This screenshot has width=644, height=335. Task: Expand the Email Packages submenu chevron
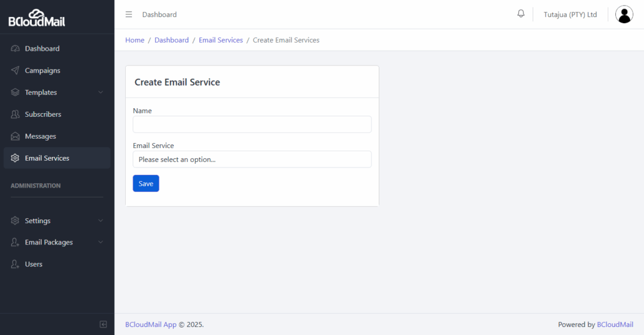pyautogui.click(x=101, y=242)
